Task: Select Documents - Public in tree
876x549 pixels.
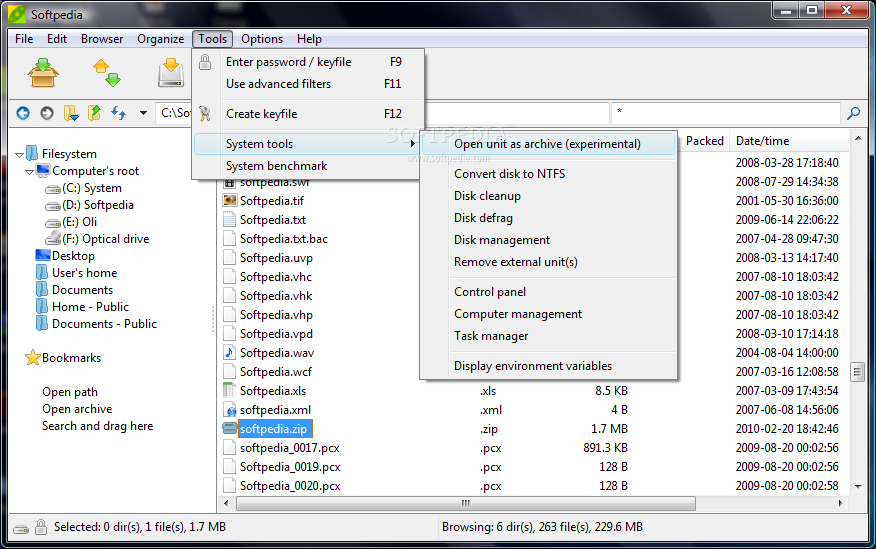Action: (104, 323)
